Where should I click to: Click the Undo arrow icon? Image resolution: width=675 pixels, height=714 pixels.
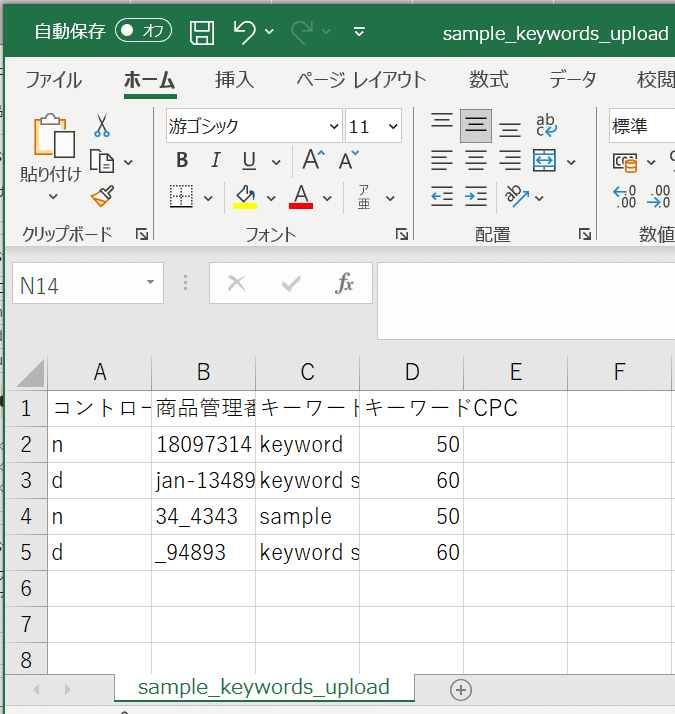pos(244,32)
